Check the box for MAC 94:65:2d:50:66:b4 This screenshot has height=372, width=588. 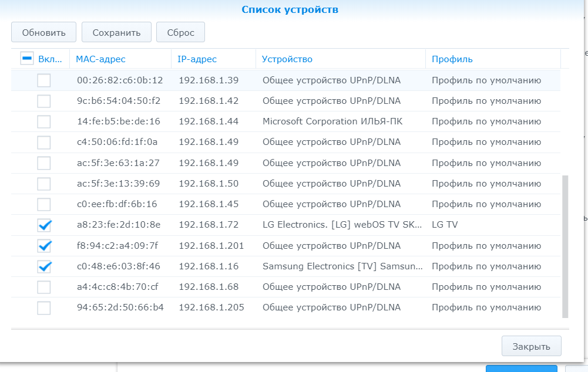pos(44,307)
